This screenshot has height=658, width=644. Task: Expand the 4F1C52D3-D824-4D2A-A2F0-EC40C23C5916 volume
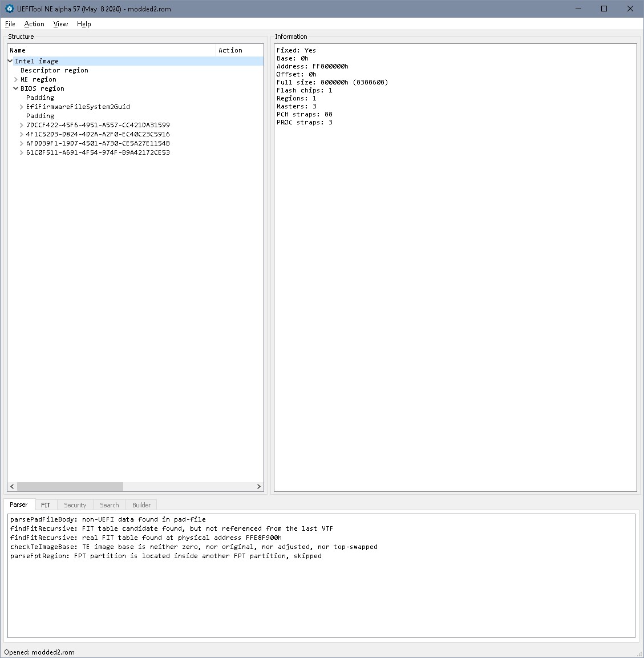point(22,134)
